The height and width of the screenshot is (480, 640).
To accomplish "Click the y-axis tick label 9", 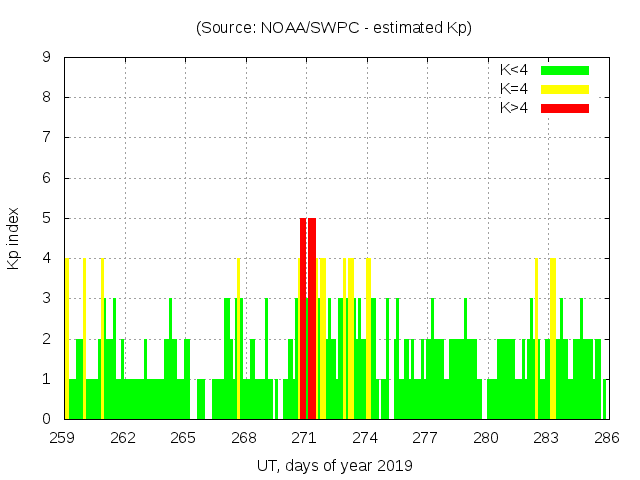I will pos(47,57).
